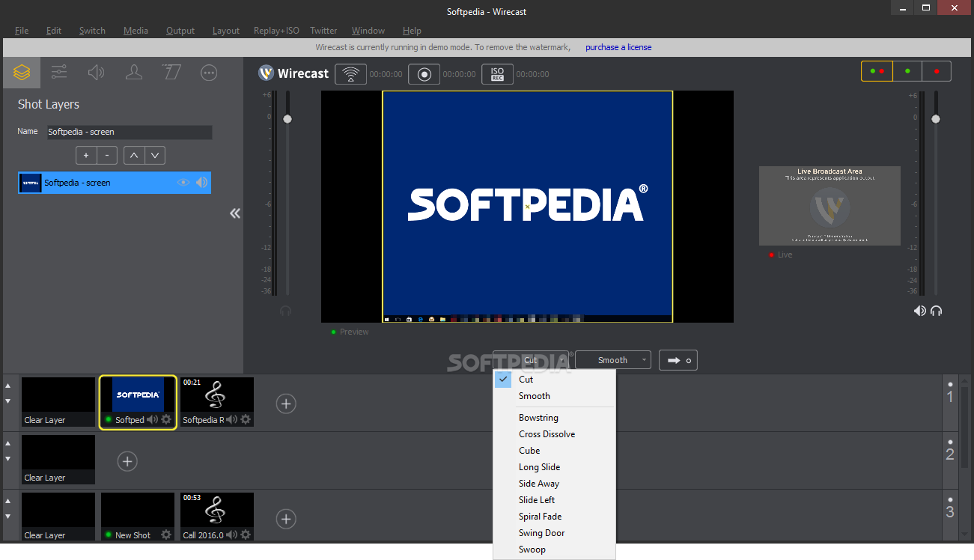Toggle visibility eye of Softpedia - screen layer

pos(183,182)
